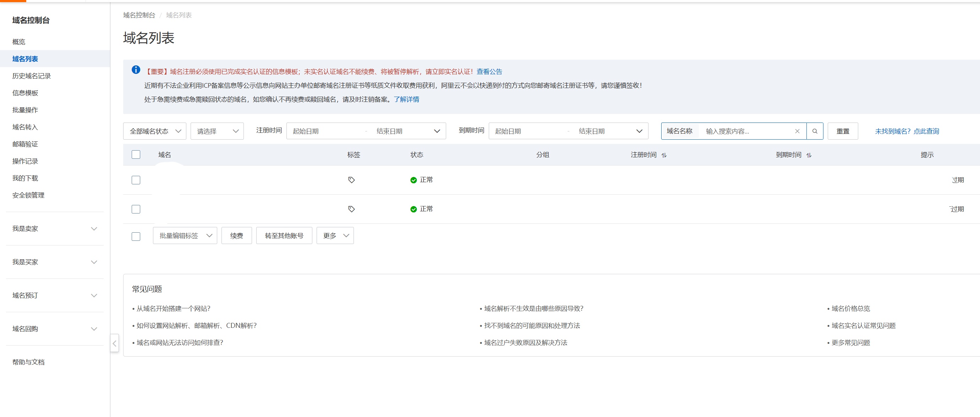This screenshot has width=980, height=417.
Task: Click the 重置 reset button
Action: point(842,131)
